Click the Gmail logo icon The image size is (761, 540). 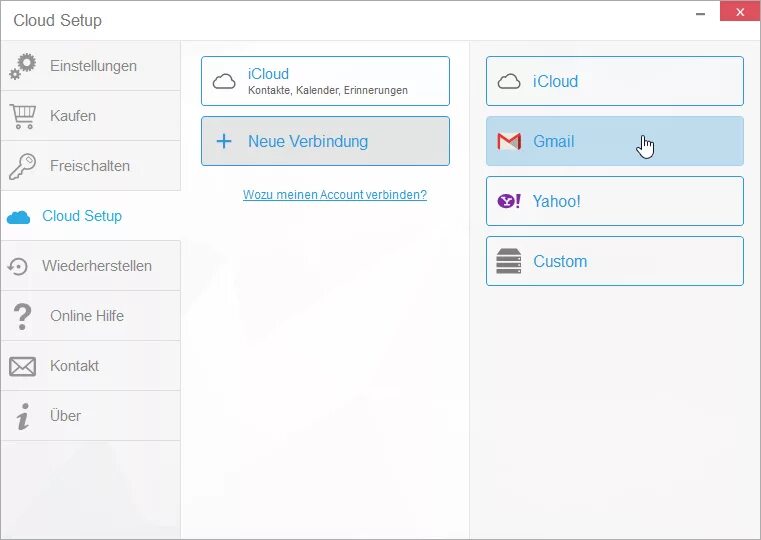pyautogui.click(x=509, y=142)
